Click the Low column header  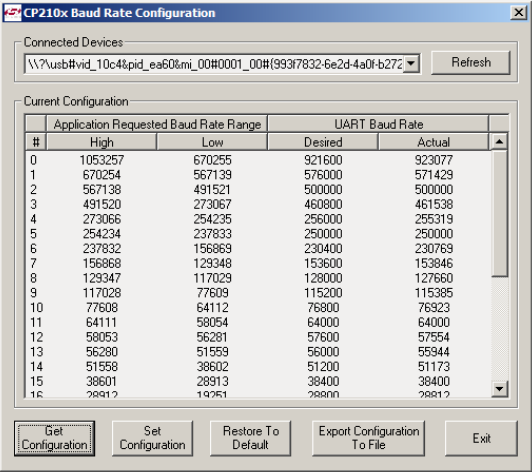click(212, 142)
